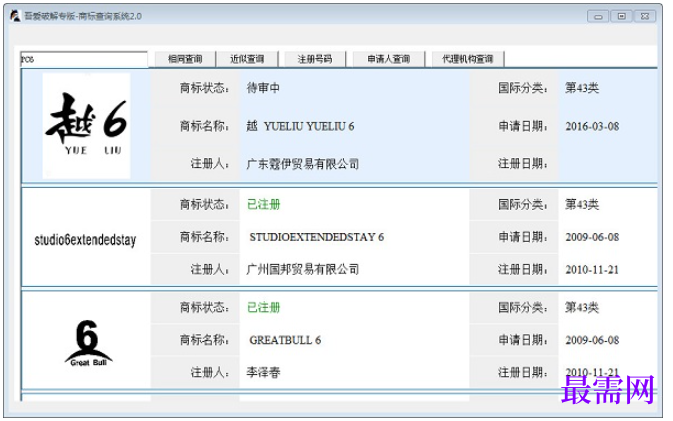Open the 相同查询 tab
Viewport: 673px width, 421px height.
click(x=185, y=59)
